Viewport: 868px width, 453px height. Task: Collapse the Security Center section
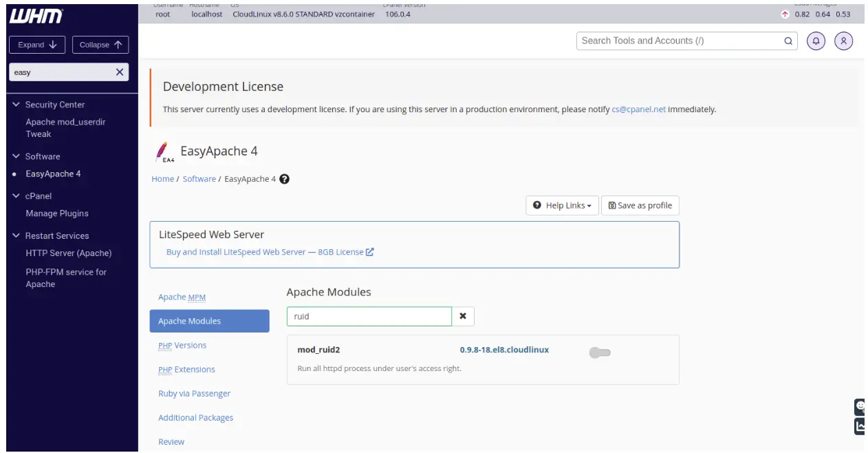pos(17,105)
